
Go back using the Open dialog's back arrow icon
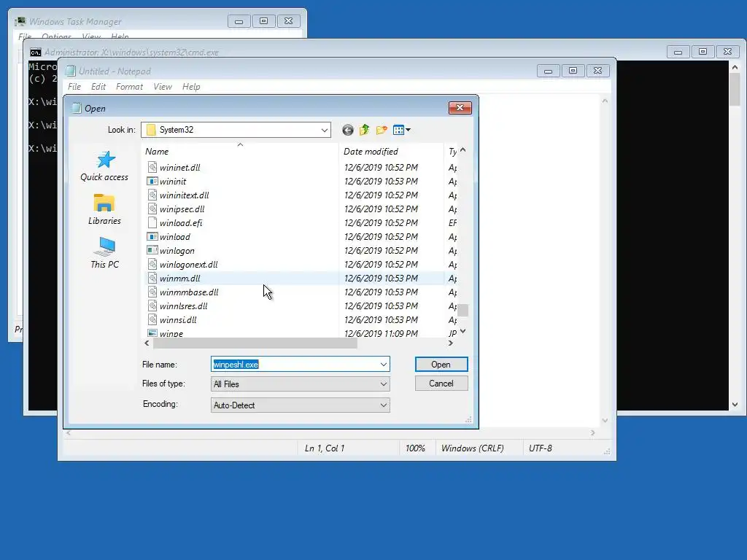(x=348, y=130)
